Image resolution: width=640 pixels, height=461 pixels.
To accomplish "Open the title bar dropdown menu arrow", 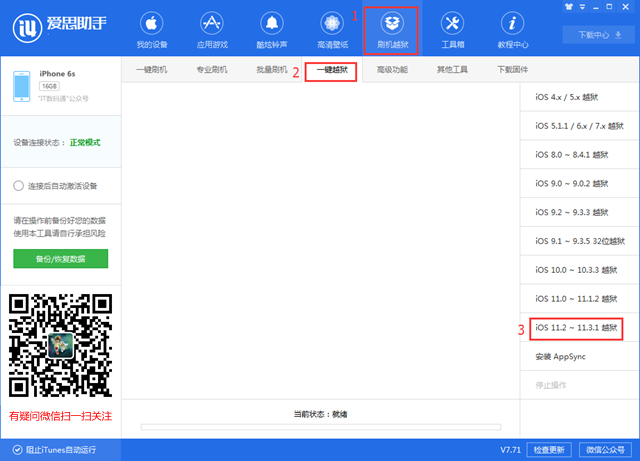I will 582,7.
